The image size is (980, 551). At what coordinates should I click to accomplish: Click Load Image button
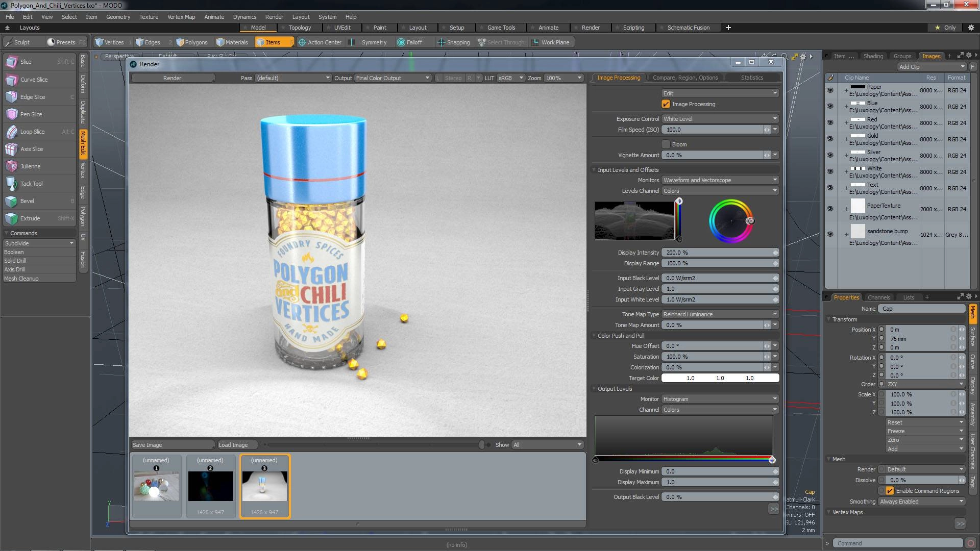click(237, 445)
